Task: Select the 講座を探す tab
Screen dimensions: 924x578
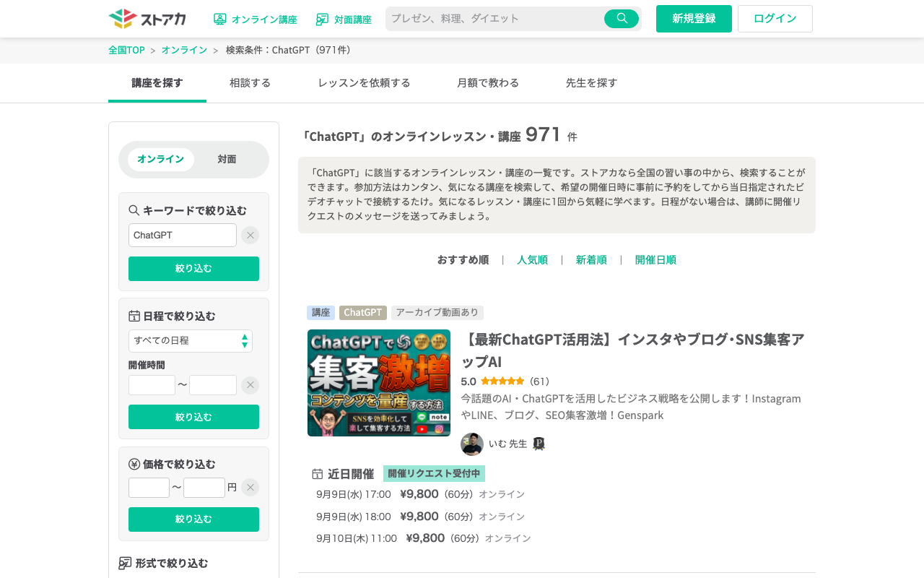Action: point(157,83)
